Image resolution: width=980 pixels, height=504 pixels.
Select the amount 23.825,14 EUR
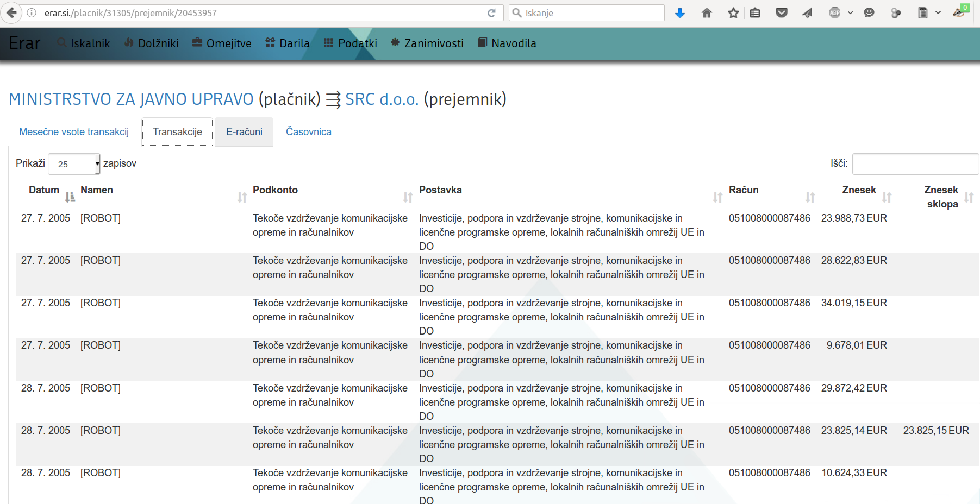854,431
